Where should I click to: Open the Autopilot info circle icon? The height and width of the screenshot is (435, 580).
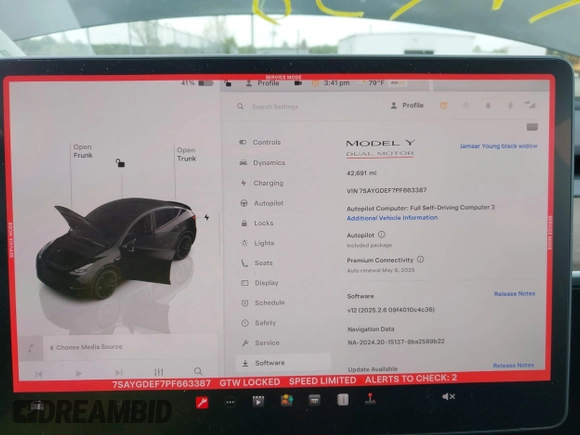tap(382, 235)
